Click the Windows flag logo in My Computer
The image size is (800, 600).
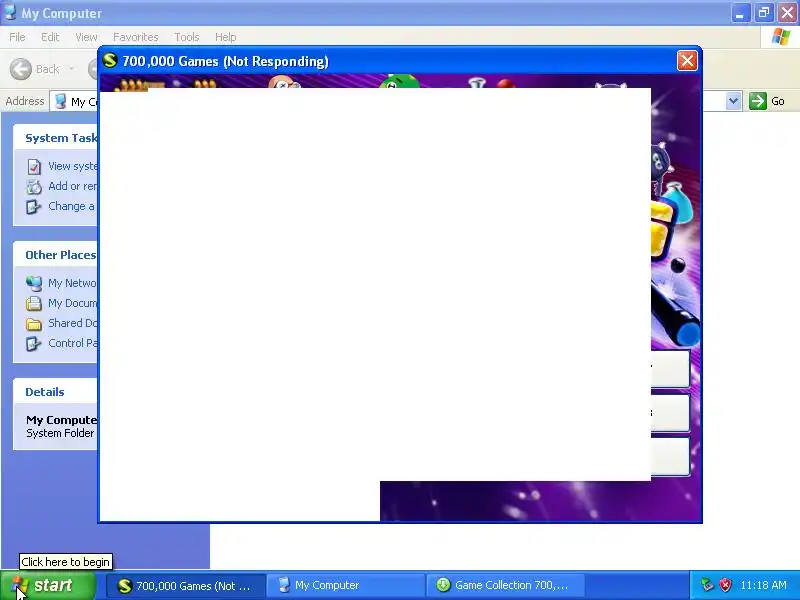coord(781,37)
